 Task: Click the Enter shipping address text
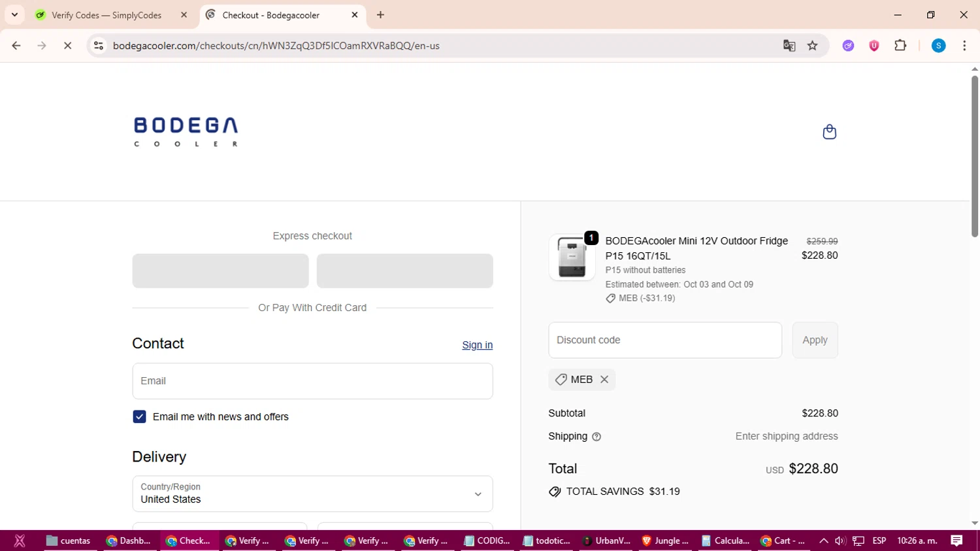point(787,437)
